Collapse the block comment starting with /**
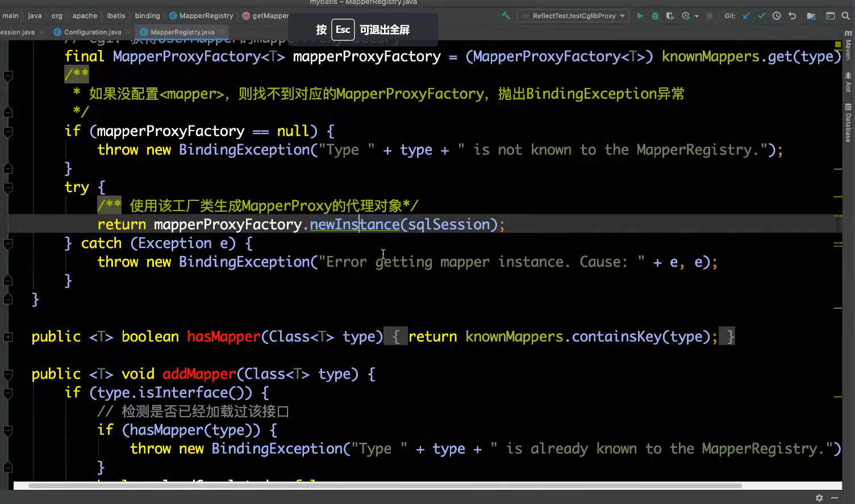The width and height of the screenshot is (855, 504). pos(8,75)
